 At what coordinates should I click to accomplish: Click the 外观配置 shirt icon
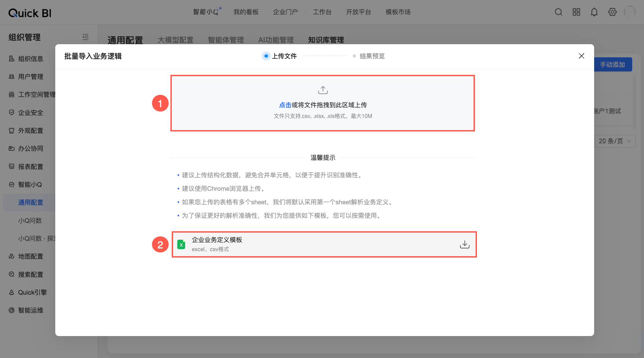[x=11, y=130]
